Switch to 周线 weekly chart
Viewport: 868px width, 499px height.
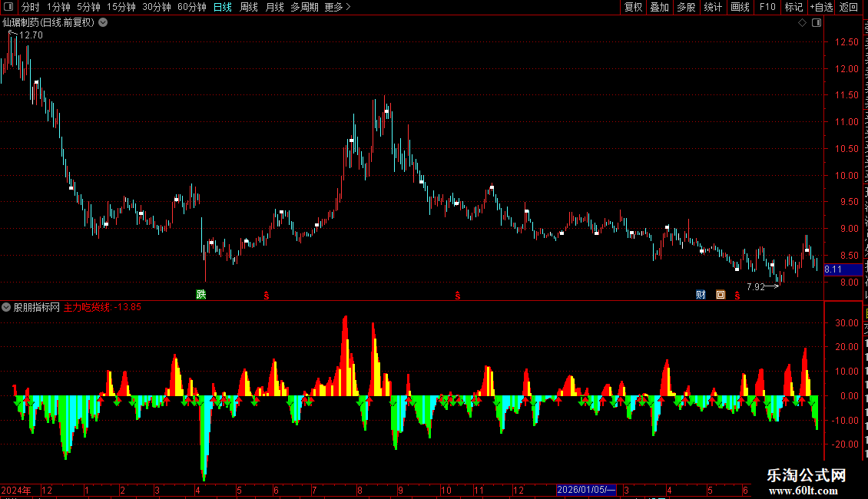tap(249, 7)
